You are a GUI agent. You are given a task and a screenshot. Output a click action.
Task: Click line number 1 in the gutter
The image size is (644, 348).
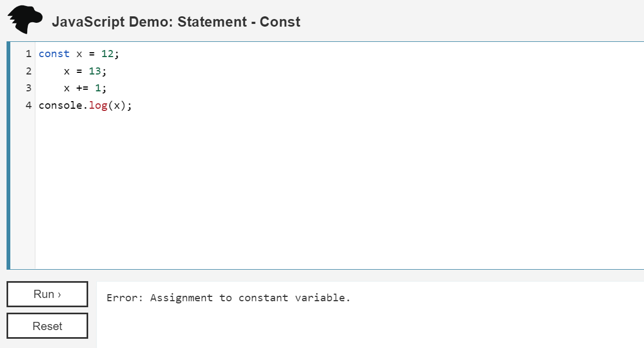click(28, 54)
